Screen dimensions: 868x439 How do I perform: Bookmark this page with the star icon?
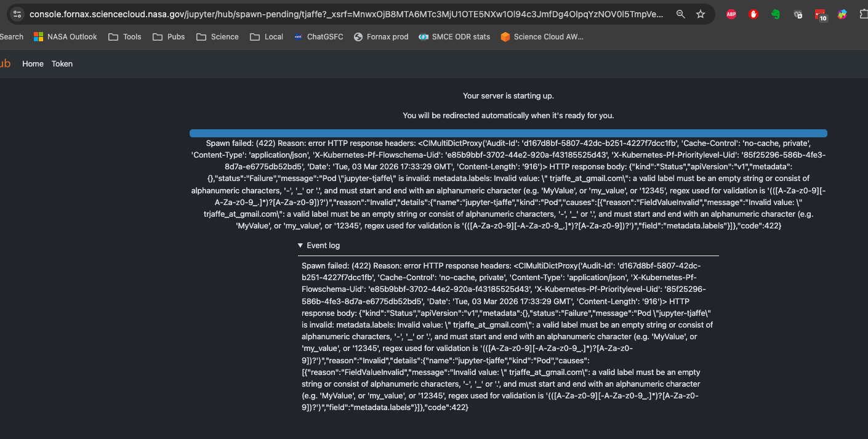click(701, 14)
